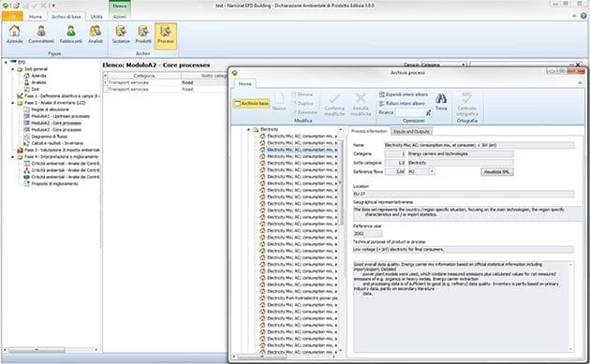The height and width of the screenshot is (364, 590).
Task: Open the Aziende archive icon
Action: click(x=15, y=34)
